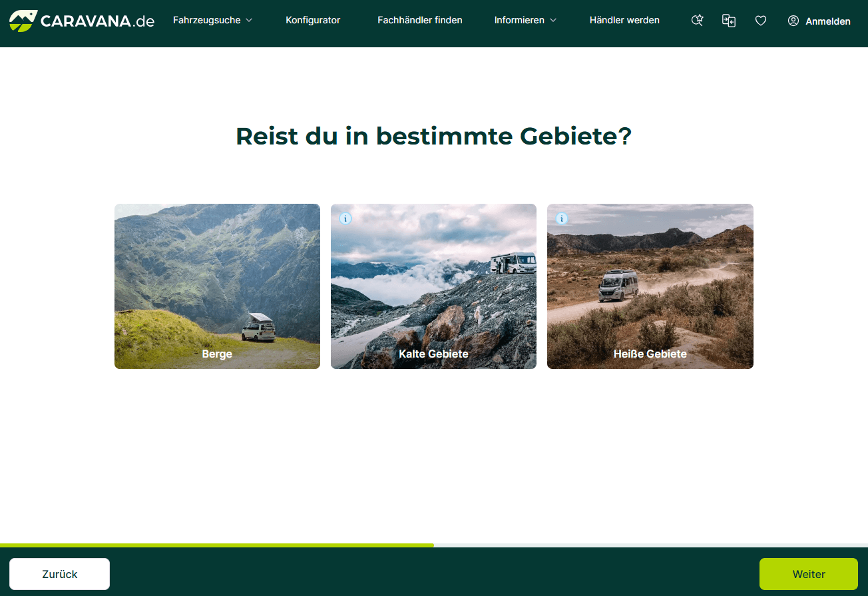Expand the Informieren dropdown menu

click(x=525, y=20)
